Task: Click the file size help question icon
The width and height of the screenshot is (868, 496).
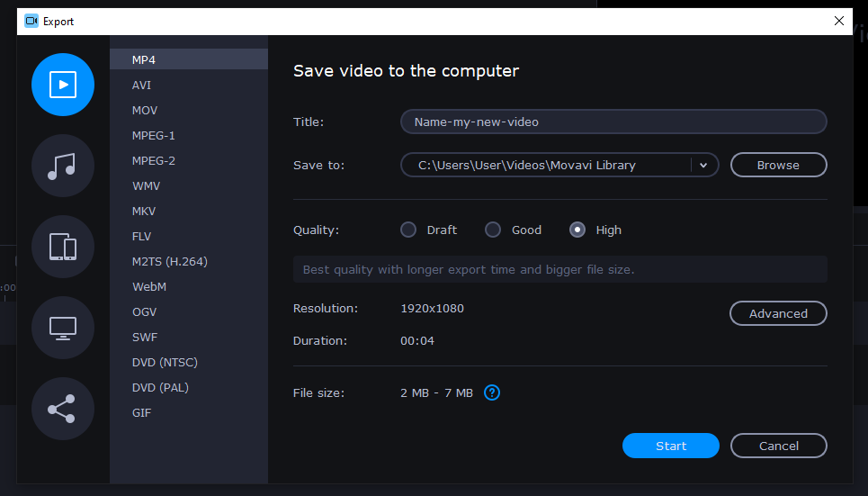Action: [x=492, y=392]
